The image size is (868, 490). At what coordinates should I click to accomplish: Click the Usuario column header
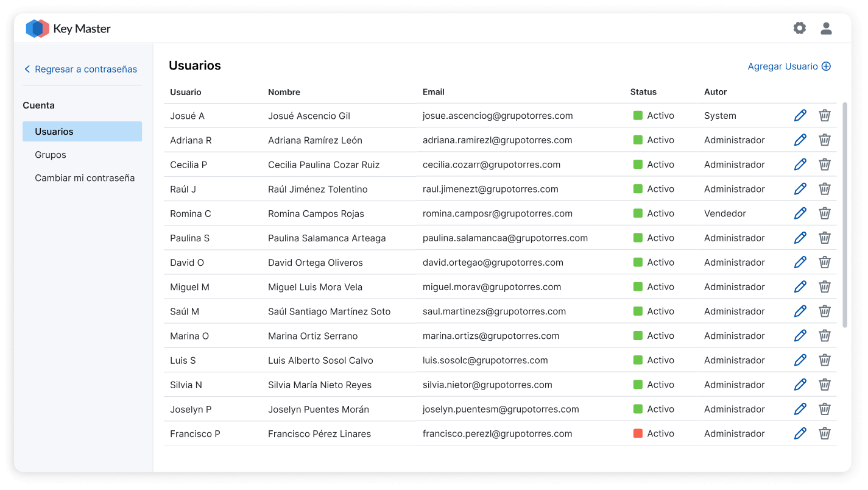coord(185,92)
